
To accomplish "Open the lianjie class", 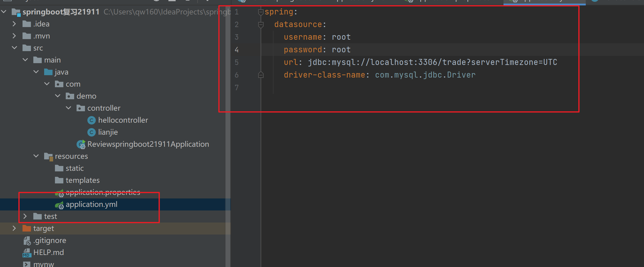I will pos(108,132).
